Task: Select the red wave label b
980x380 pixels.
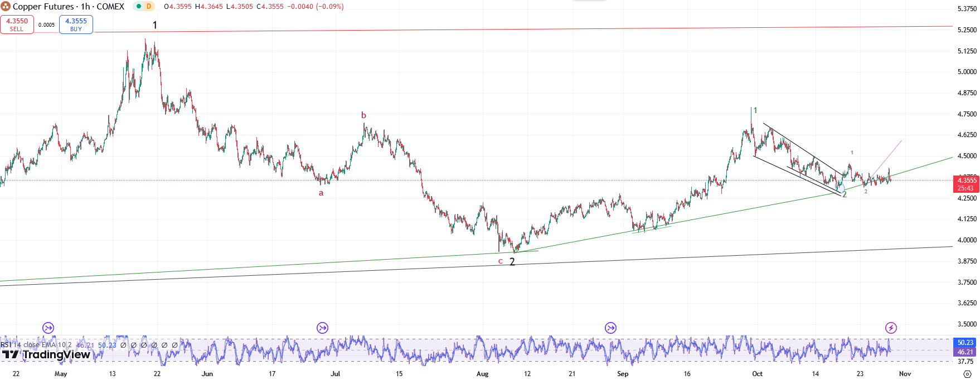Action: point(363,115)
